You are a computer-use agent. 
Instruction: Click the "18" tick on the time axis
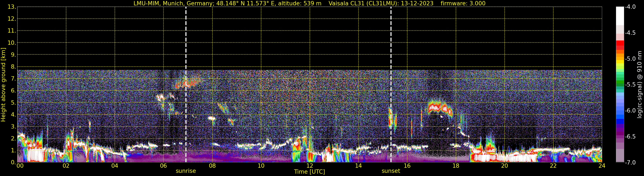tap(456, 166)
